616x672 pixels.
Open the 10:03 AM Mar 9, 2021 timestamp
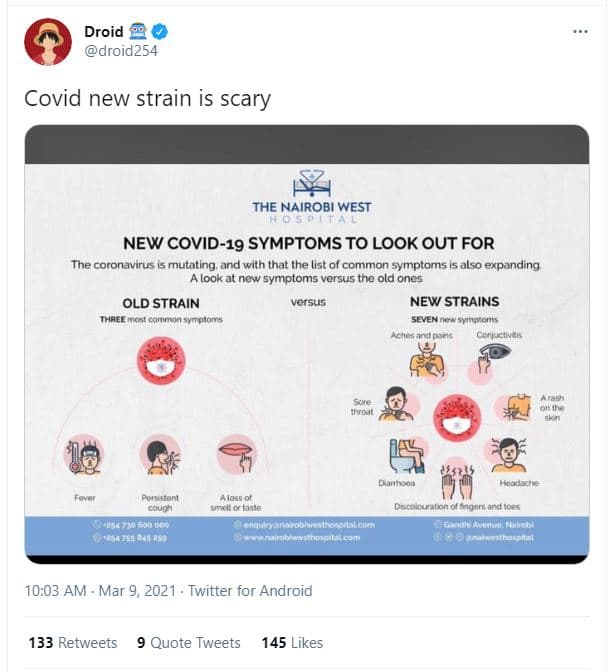tap(100, 591)
